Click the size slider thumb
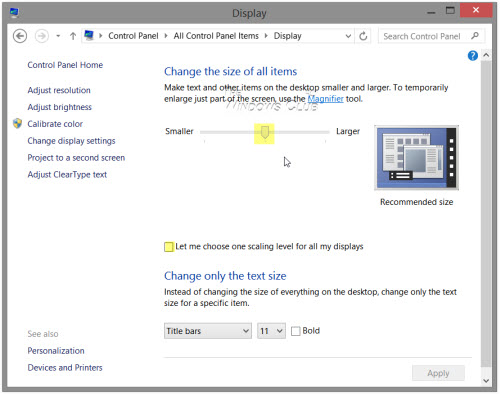The image size is (500, 394). pyautogui.click(x=265, y=132)
